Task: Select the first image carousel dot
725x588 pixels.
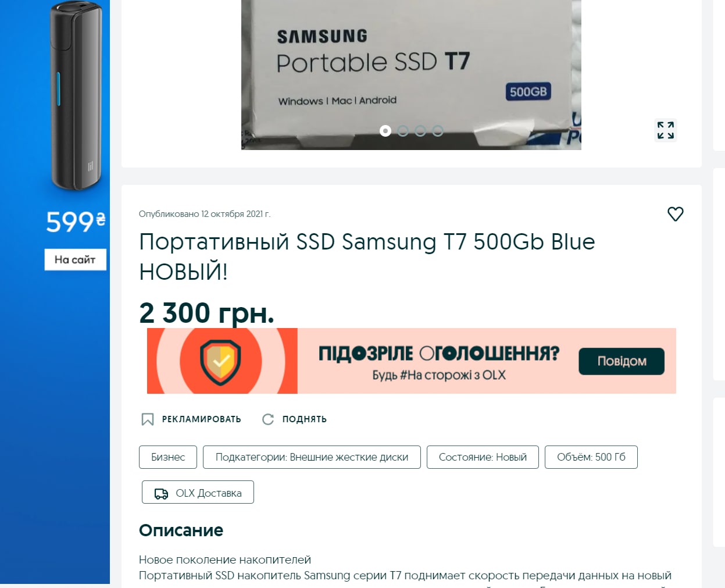Action: [x=385, y=131]
